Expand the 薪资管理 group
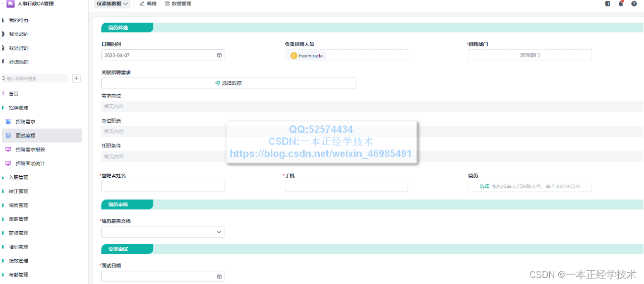 coord(18,233)
